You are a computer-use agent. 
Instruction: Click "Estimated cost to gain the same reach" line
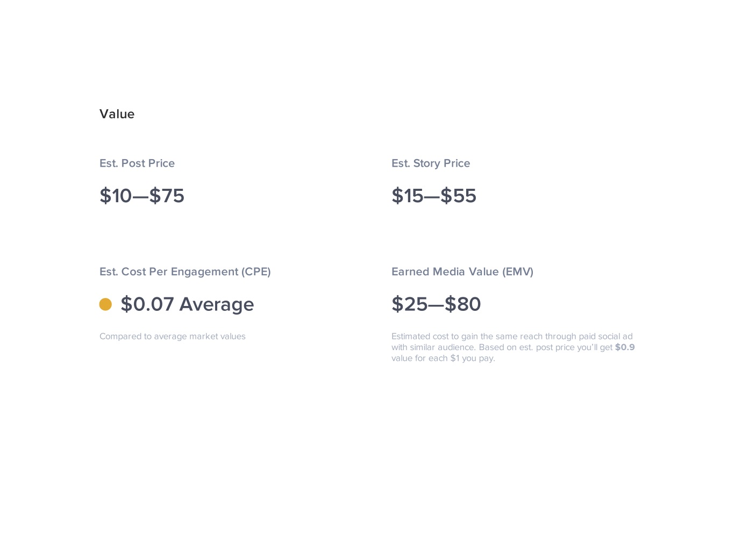[x=512, y=337]
